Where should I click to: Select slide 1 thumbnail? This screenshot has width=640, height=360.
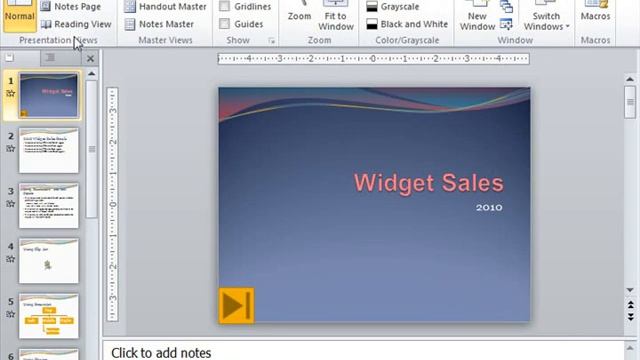pos(49,96)
